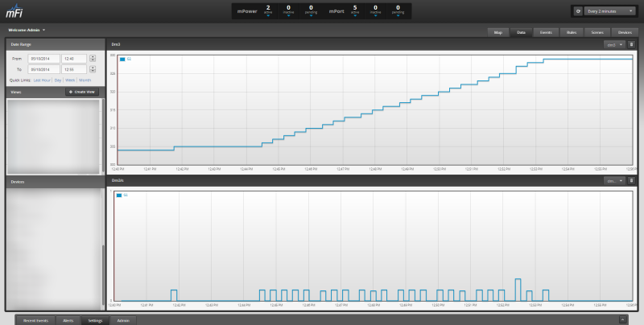Delete the lower chart with trash icon
The image size is (644, 325).
click(632, 181)
